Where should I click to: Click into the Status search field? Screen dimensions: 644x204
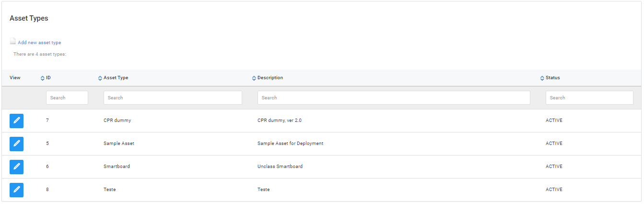click(589, 98)
